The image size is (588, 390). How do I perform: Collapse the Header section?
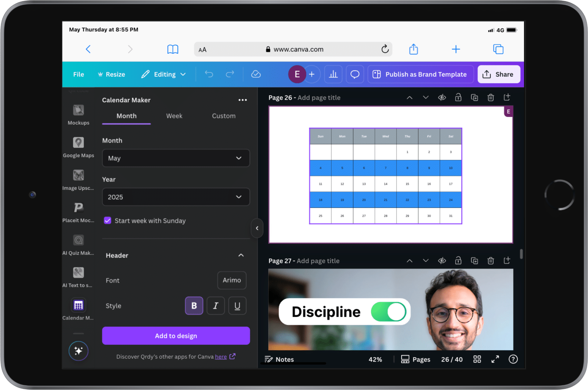point(241,255)
